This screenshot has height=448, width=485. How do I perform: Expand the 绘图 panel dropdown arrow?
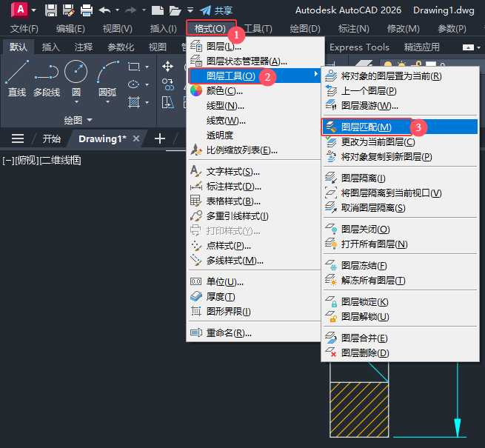(90, 120)
